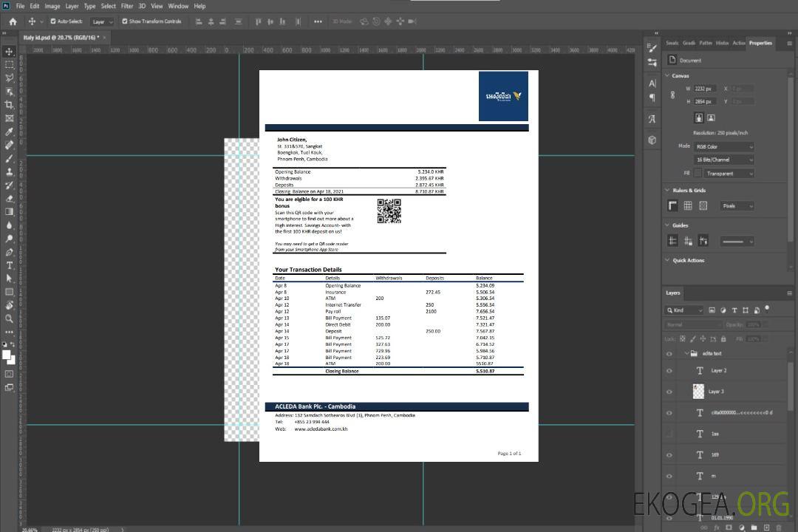Hide Layer 3 with its eye icon
Viewport: 798px width, 532px height.
coord(669,392)
